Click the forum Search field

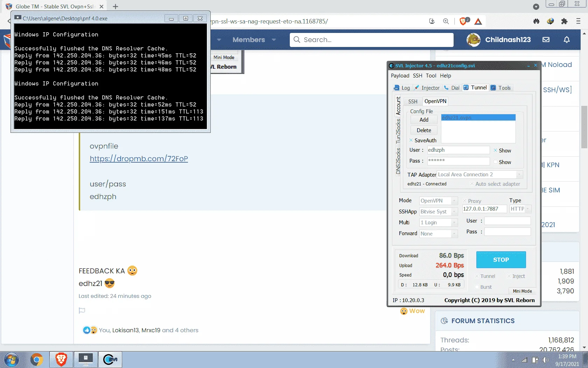(x=371, y=40)
